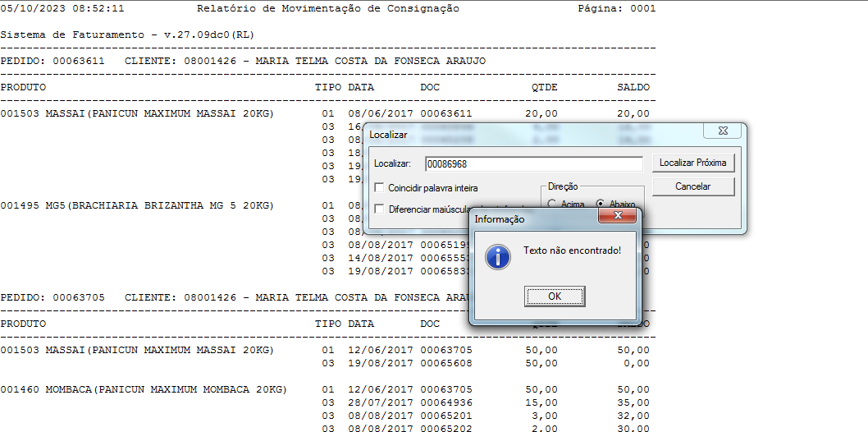
Task: Click document number 00065202
Action: click(446, 428)
